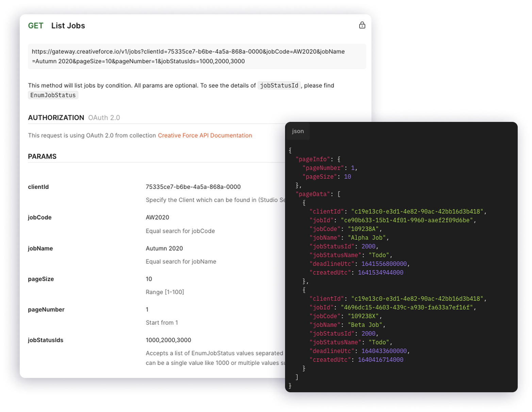Screen dimensions: 532x412
Task: Click the 'Specify the Client' description text
Action: coord(215,200)
